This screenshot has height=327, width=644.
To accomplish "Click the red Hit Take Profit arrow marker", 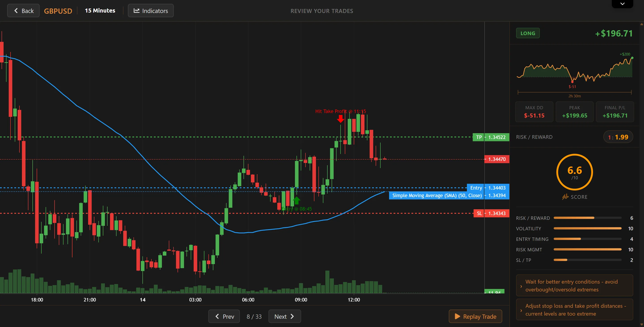I will point(340,119).
